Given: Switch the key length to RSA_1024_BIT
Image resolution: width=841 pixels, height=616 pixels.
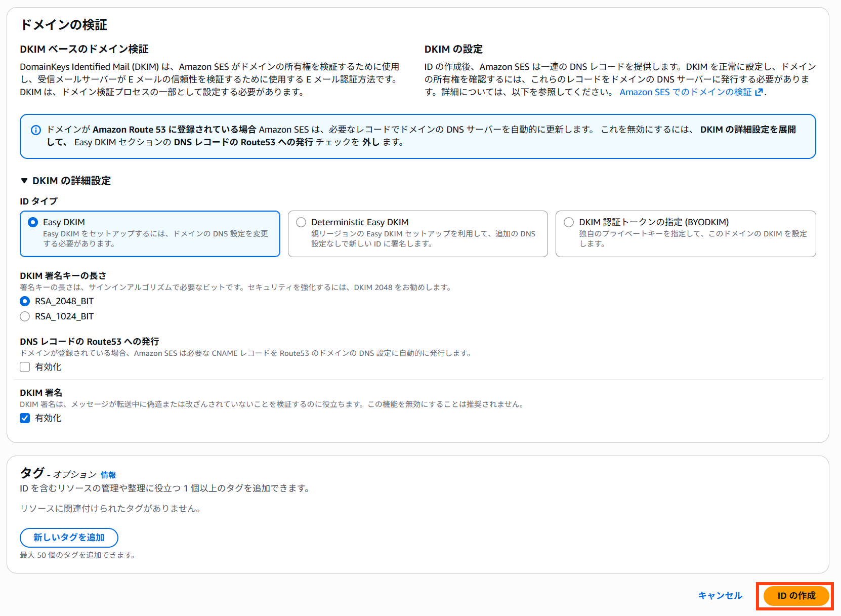Looking at the screenshot, I should (25, 316).
